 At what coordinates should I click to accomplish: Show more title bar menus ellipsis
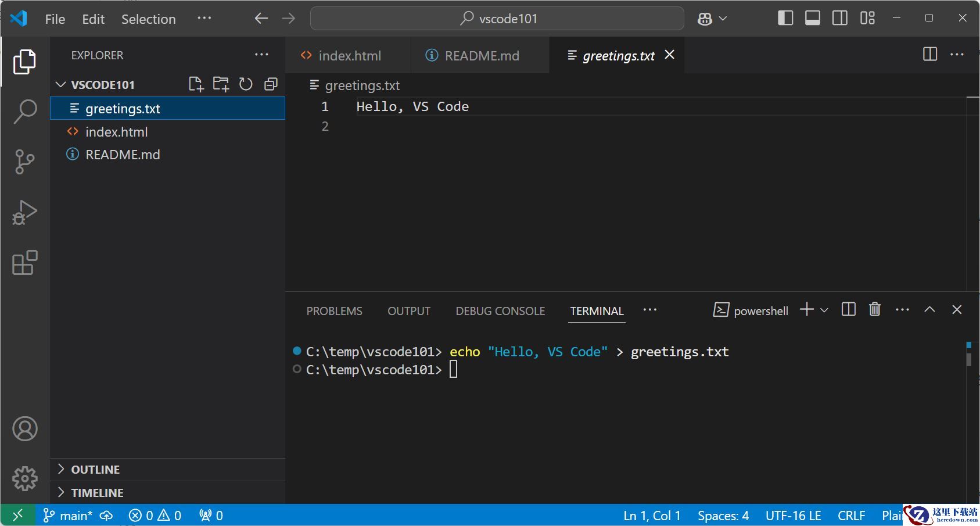[x=204, y=18]
